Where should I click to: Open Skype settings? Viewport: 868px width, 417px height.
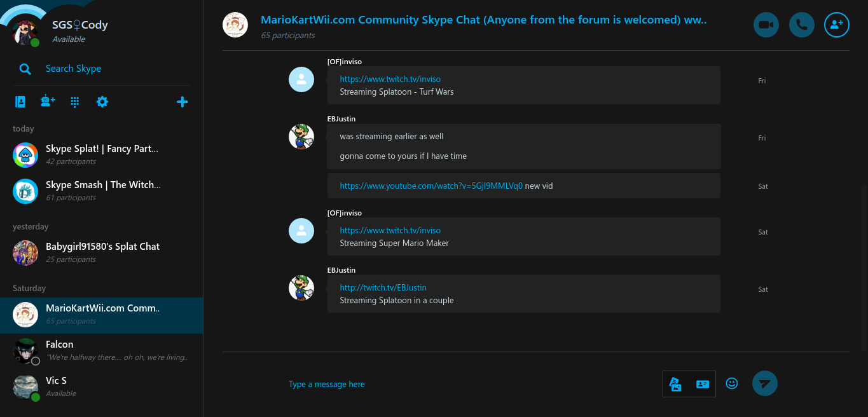point(102,102)
